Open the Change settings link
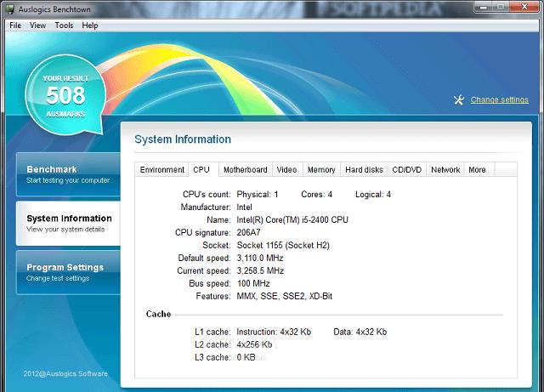Image resolution: width=544 pixels, height=392 pixels. 499,99
